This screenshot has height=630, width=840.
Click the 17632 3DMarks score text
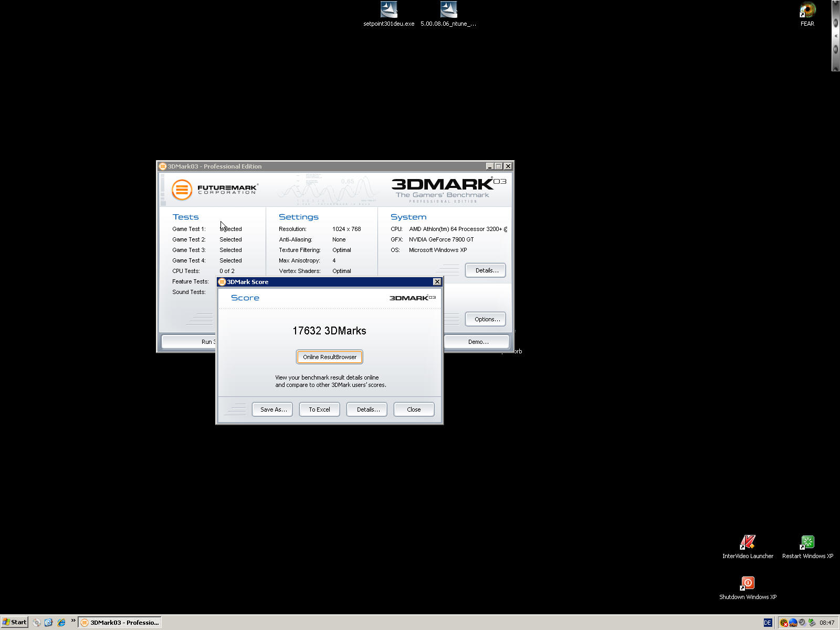(x=329, y=331)
